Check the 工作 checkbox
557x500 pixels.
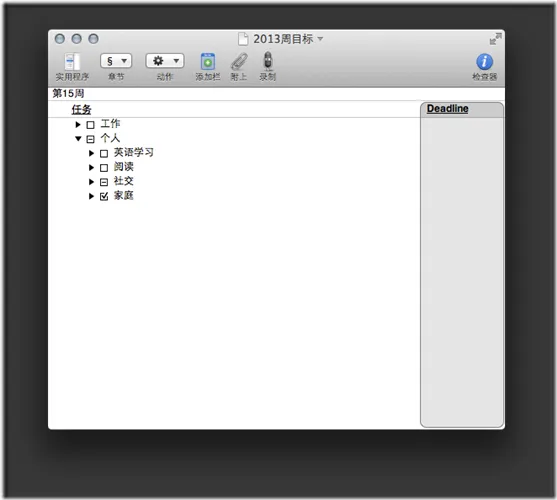[x=91, y=125]
